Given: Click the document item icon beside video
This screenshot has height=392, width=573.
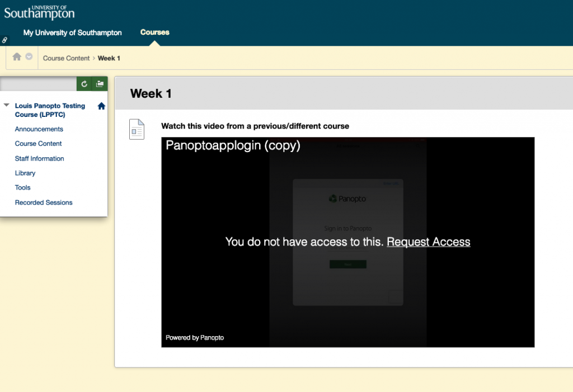Looking at the screenshot, I should coord(137,129).
